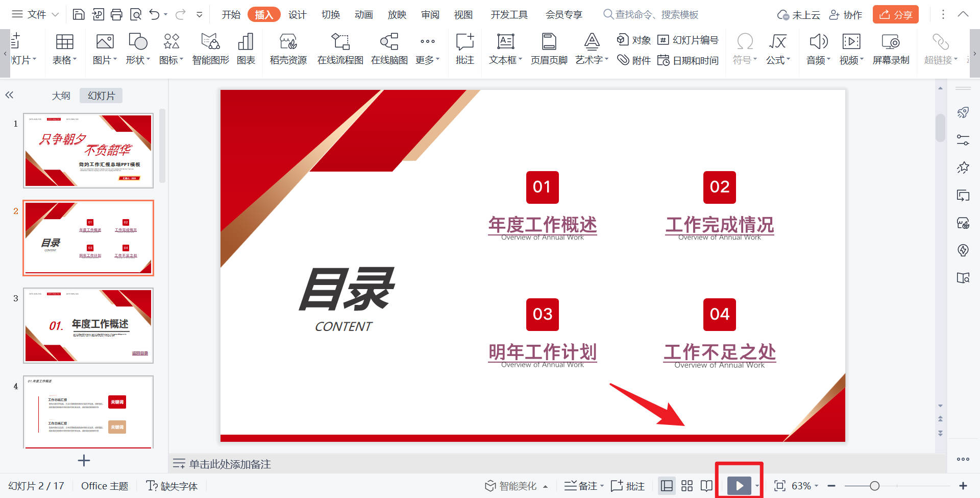Click the 年度工作概述 hyperlink on slide
The height and width of the screenshot is (498, 980).
(542, 225)
